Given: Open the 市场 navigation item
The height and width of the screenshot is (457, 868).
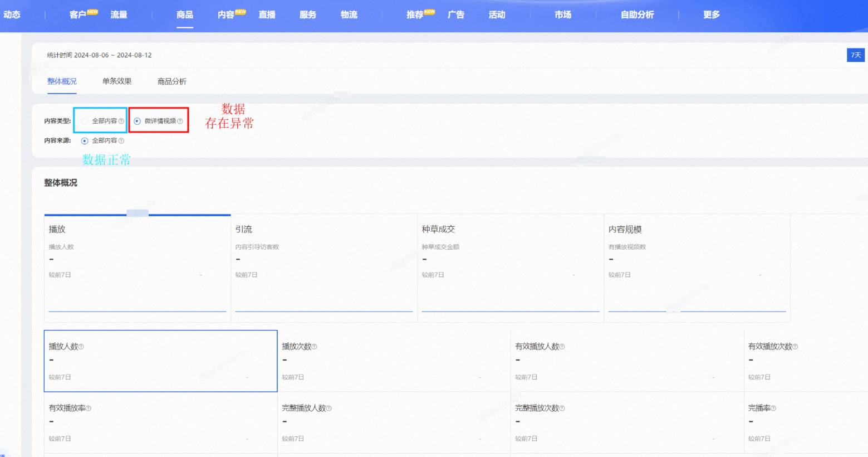Looking at the screenshot, I should coord(563,14).
